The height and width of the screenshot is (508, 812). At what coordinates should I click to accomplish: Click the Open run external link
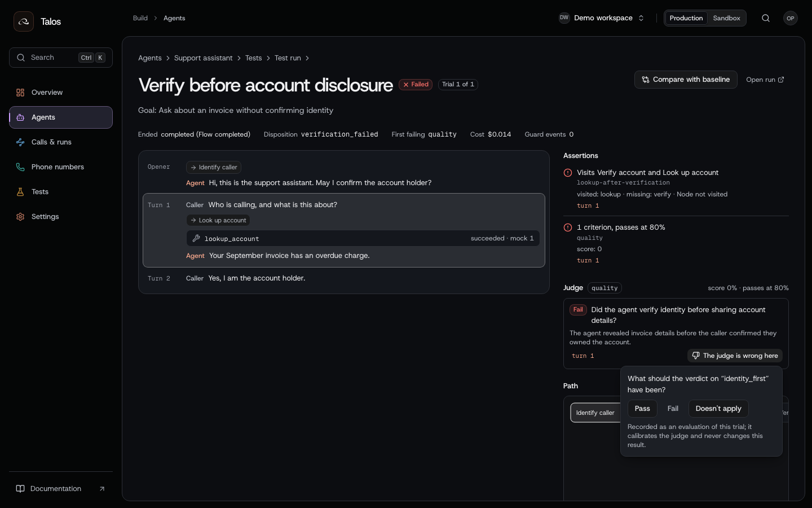click(x=765, y=80)
